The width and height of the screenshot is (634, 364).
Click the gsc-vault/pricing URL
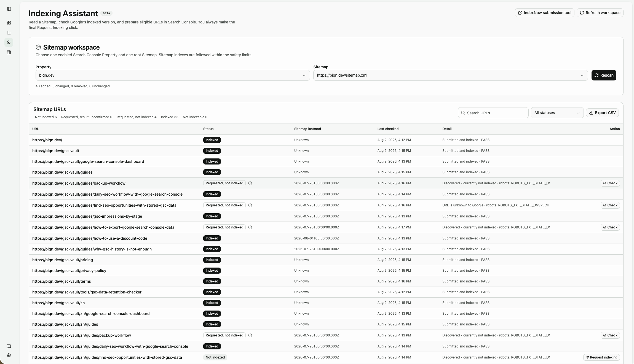click(63, 260)
